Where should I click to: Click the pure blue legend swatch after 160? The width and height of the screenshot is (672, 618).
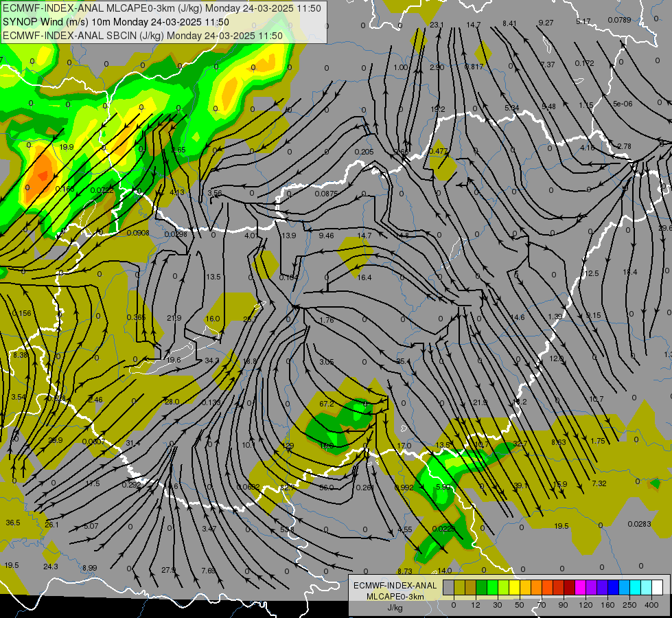coord(613,588)
